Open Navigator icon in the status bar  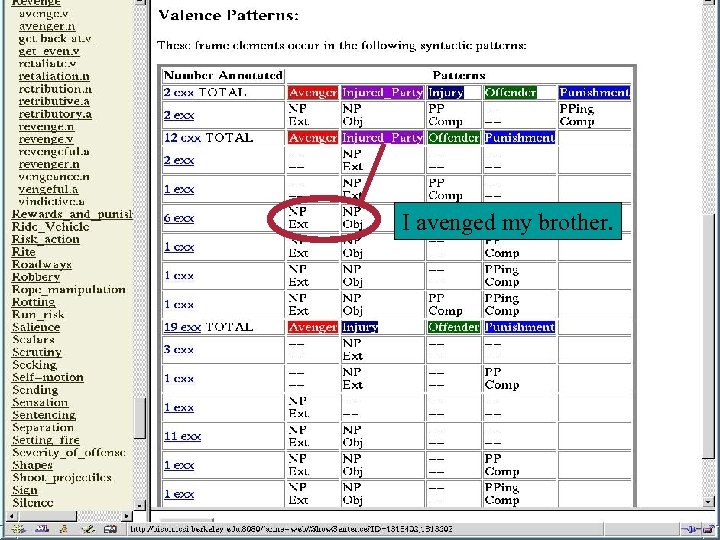click(18, 529)
